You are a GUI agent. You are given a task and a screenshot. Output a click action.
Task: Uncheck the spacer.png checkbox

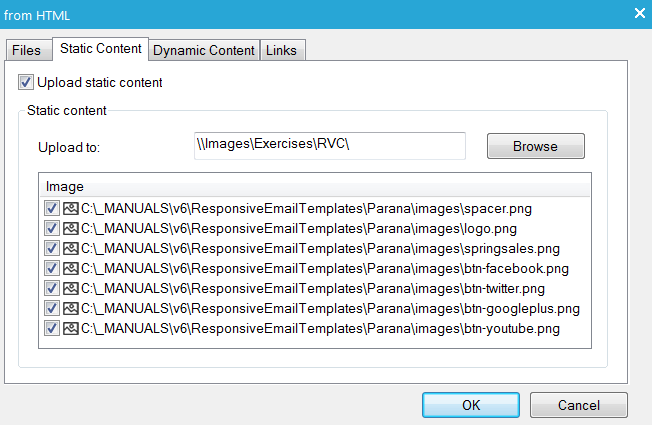(52, 208)
